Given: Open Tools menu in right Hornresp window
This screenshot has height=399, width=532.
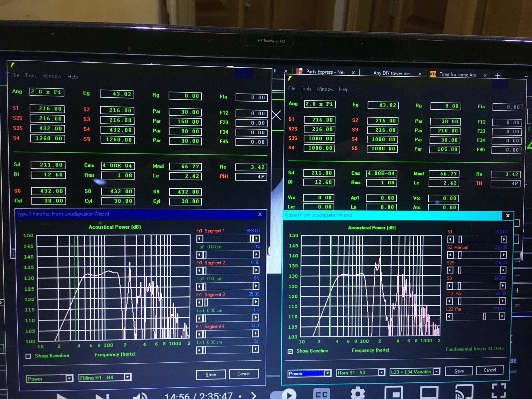Looking at the screenshot, I should click(x=306, y=89).
